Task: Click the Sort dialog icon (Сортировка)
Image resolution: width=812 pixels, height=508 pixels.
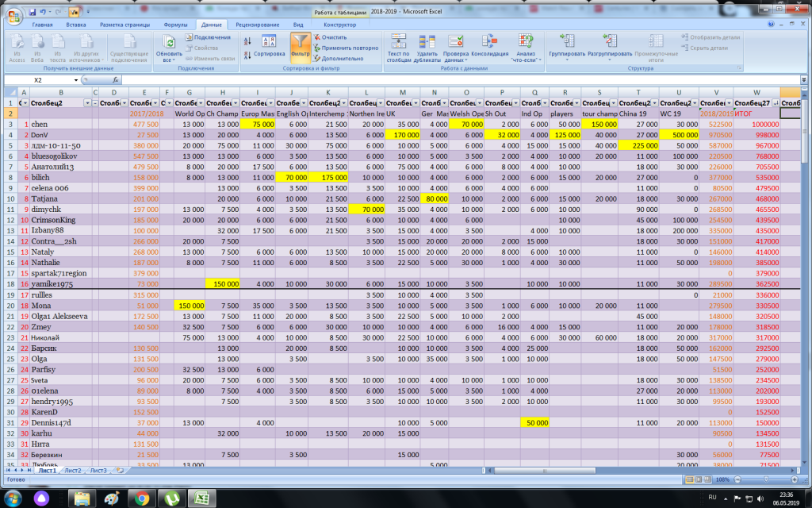Action: [x=268, y=44]
